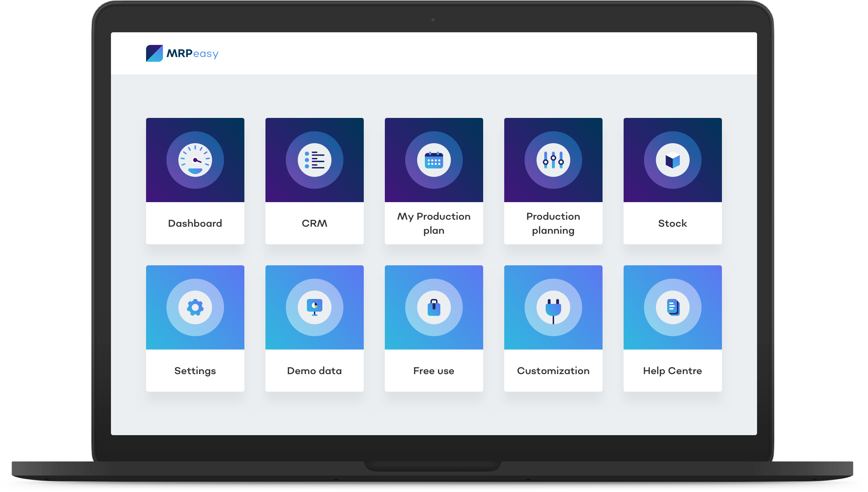Click the My Production plan calendar icon

(434, 160)
